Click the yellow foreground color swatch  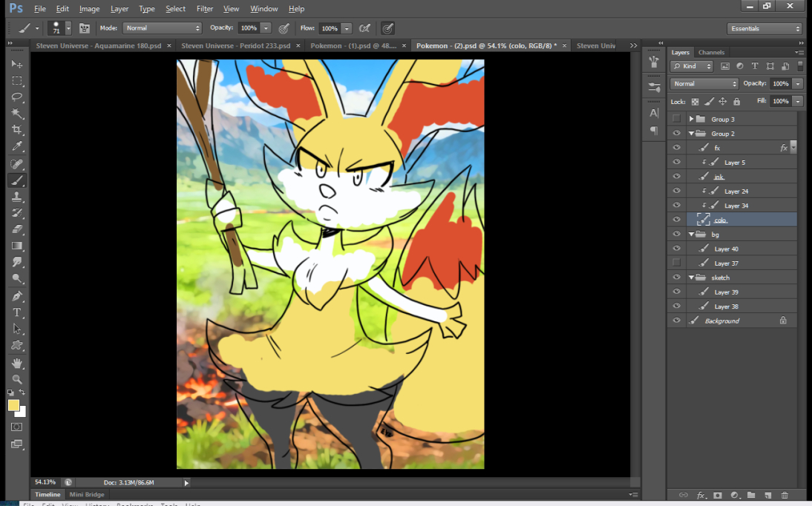13,405
